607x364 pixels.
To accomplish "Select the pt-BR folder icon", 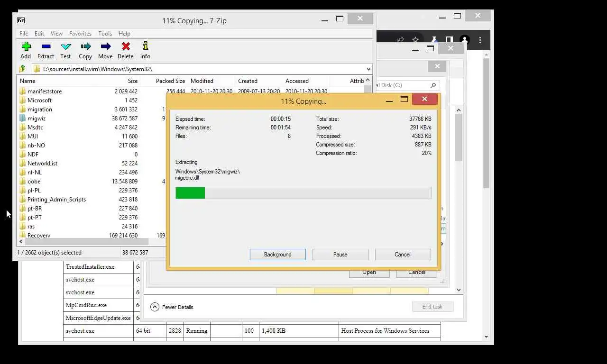I will pos(23,208).
